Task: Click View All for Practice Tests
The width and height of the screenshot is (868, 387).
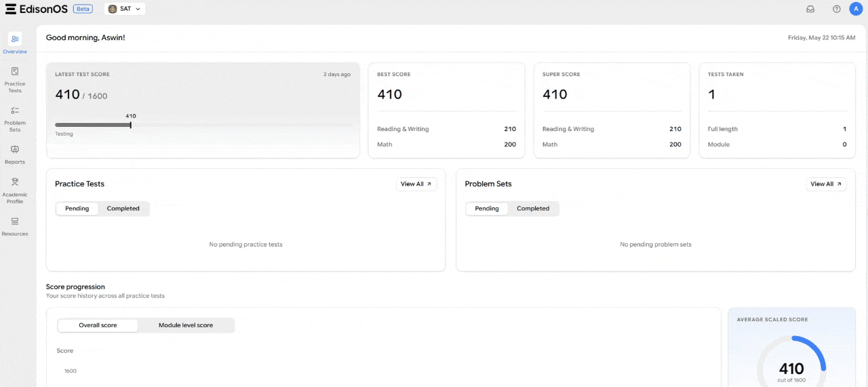Action: click(x=416, y=184)
